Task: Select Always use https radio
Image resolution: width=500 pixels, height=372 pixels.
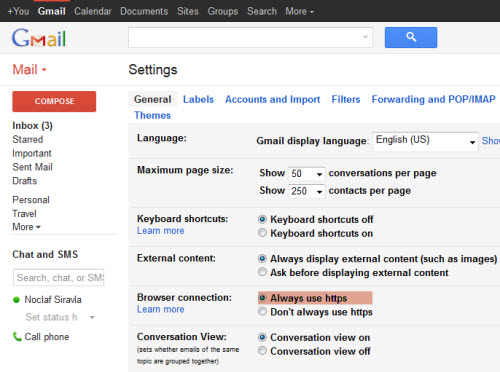Action: coord(262,298)
